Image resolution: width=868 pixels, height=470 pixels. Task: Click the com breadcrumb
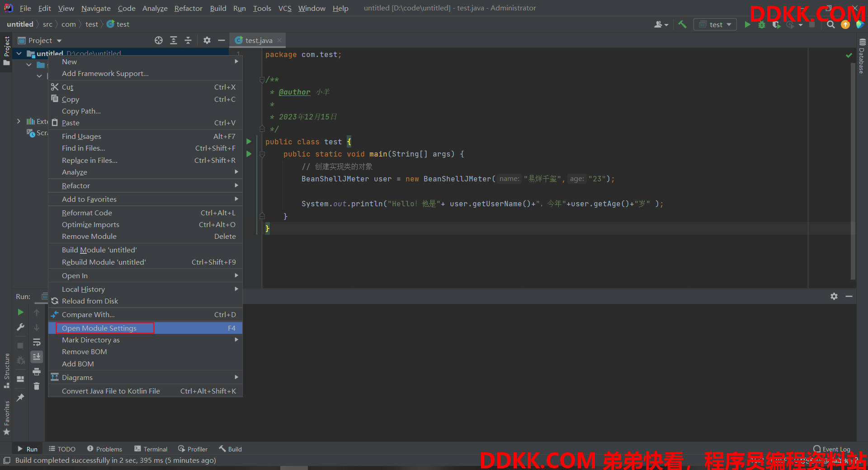[69, 24]
